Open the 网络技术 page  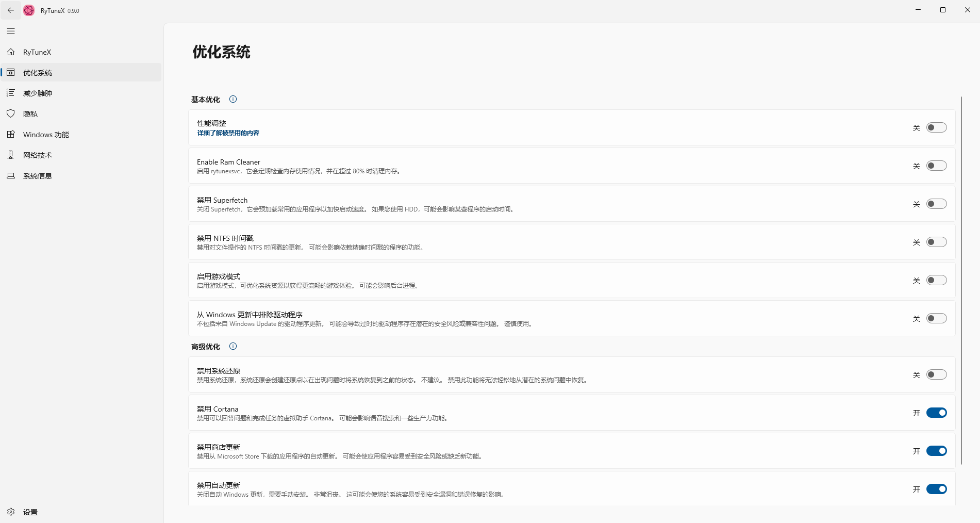81,155
